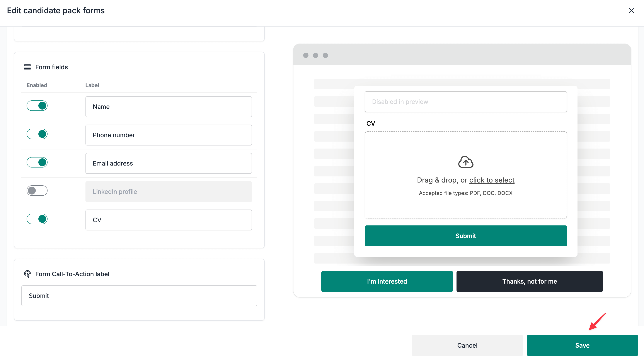This screenshot has height=362, width=644.
Task: Close the Edit candidate pack forms dialog
Action: click(632, 10)
